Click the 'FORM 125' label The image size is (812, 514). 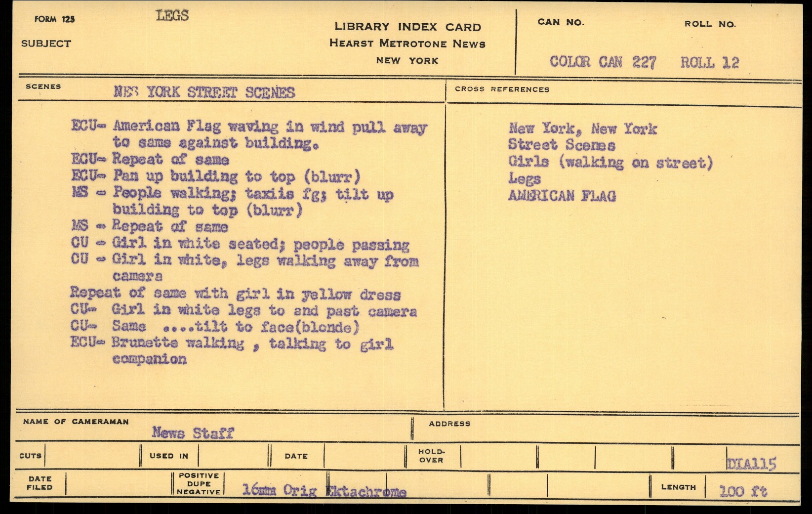point(54,19)
